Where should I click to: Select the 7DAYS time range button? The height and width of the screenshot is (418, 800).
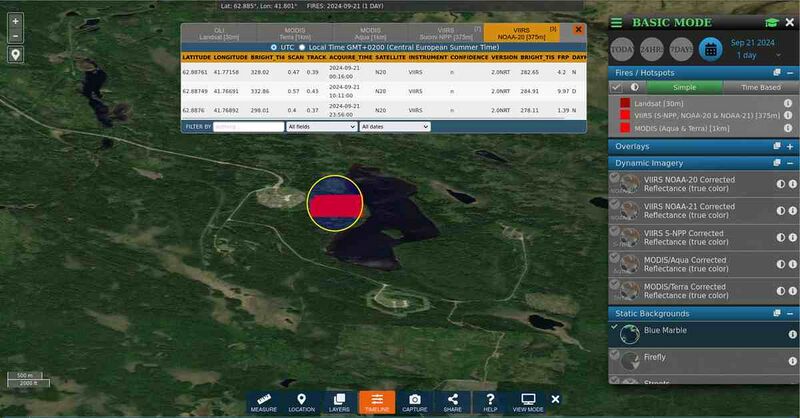tap(681, 47)
